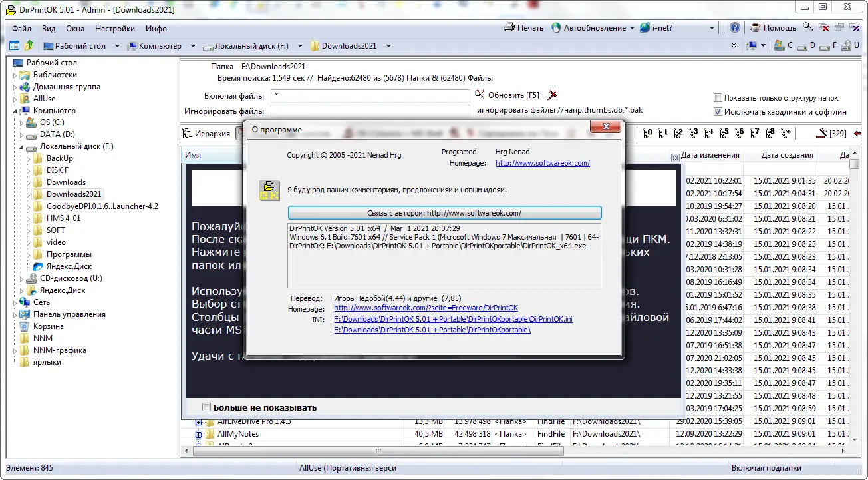
Task: Click drive D shortcut in toolbar
Action: pyautogui.click(x=807, y=46)
